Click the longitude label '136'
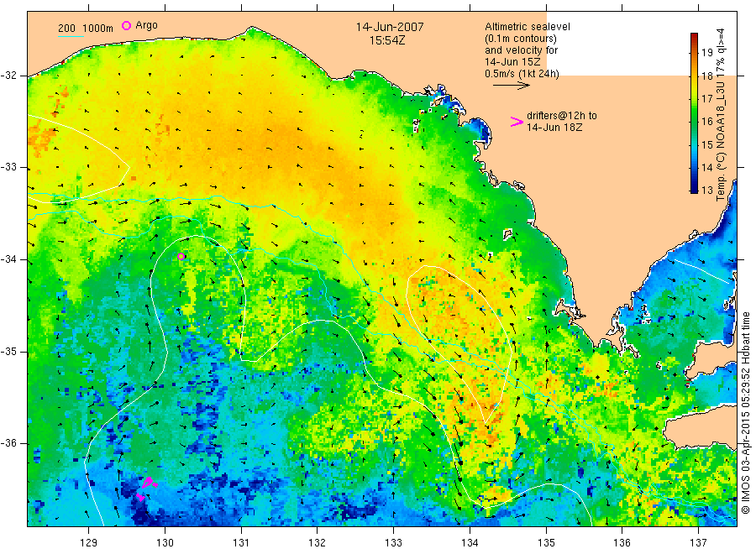Screen dimensions: 756x554 622,542
